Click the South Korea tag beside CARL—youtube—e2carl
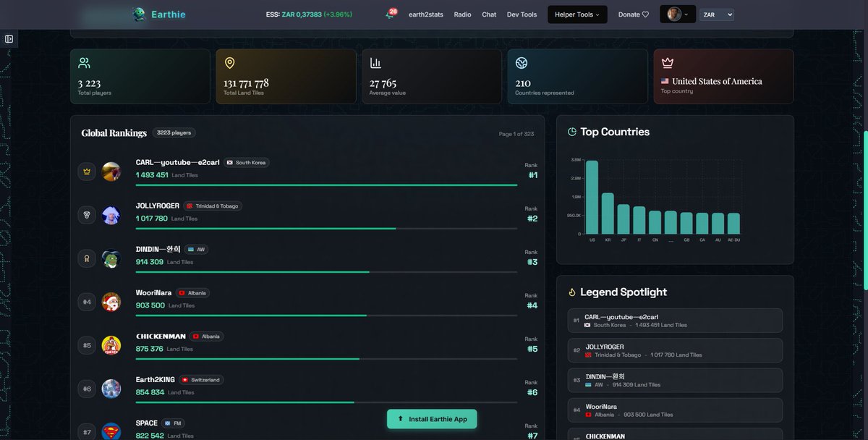This screenshot has height=440, width=868. coord(246,163)
